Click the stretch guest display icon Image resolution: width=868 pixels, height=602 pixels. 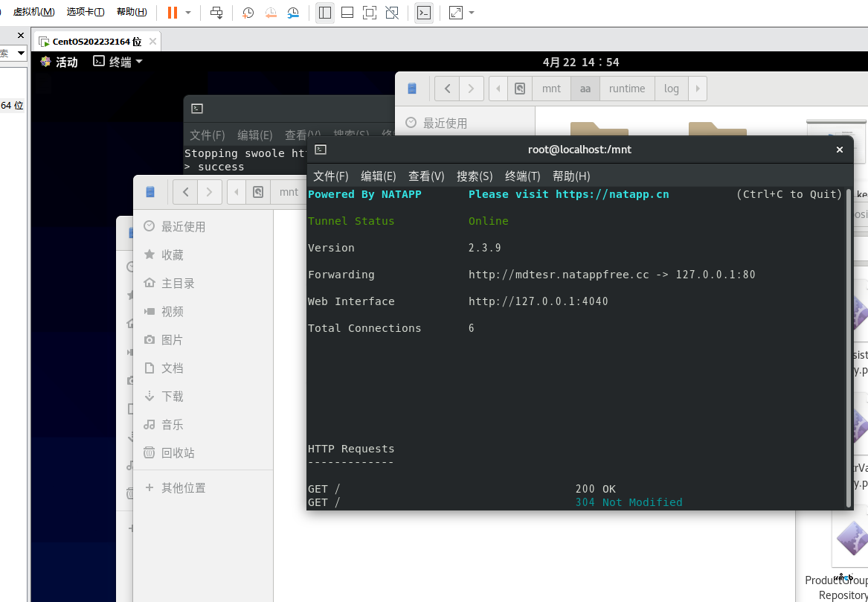[456, 12]
